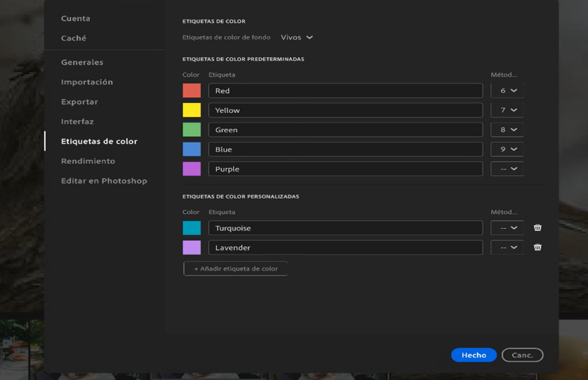Edit the Yellow label text field

pos(346,110)
